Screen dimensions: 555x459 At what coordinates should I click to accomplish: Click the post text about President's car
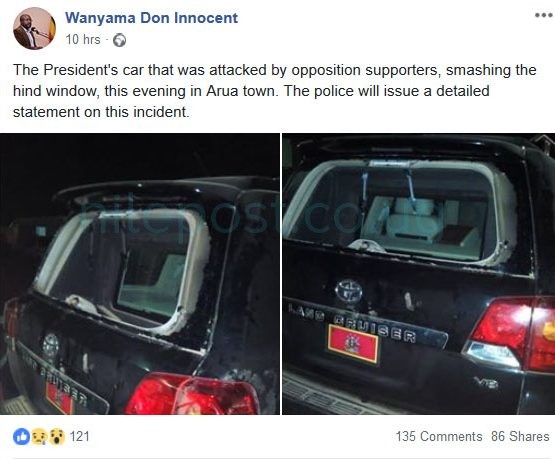pyautogui.click(x=275, y=91)
